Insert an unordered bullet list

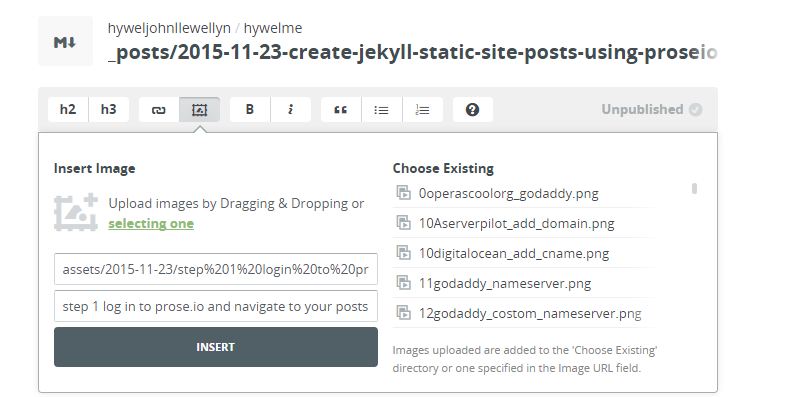point(382,110)
